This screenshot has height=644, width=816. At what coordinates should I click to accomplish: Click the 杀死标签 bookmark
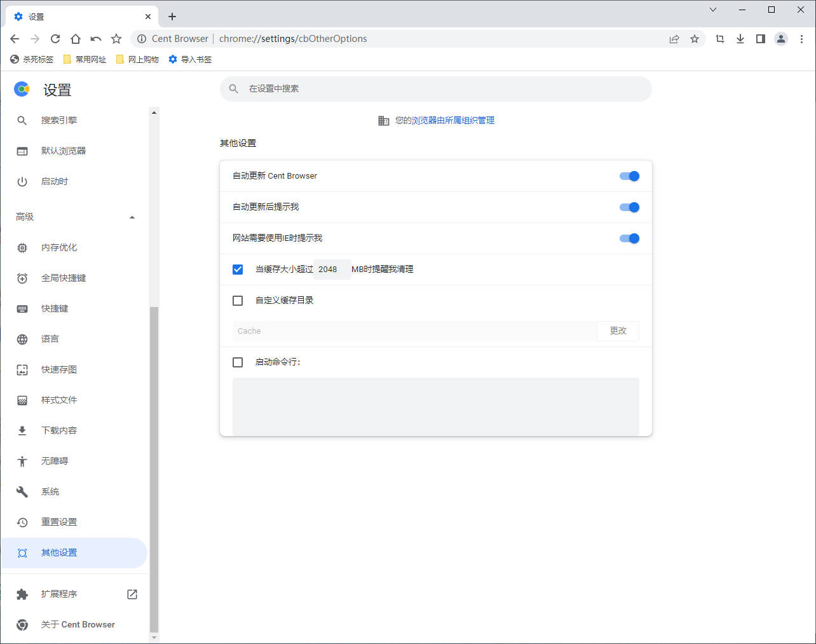[32, 59]
